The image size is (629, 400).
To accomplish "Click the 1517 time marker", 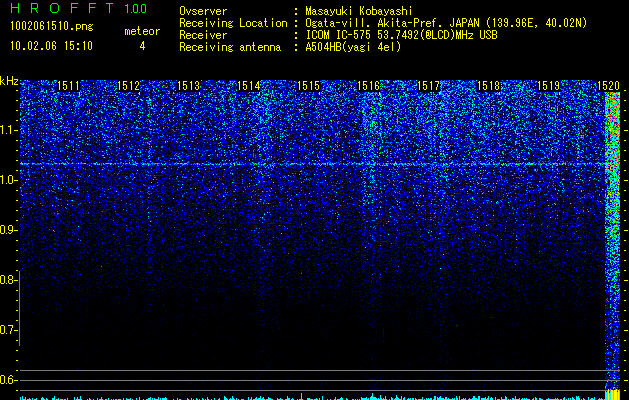I will (x=428, y=86).
